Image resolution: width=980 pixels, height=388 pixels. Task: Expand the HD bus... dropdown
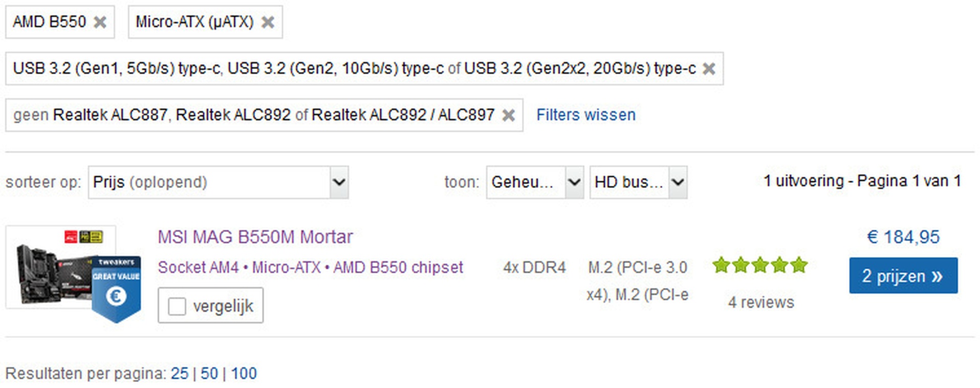click(638, 182)
